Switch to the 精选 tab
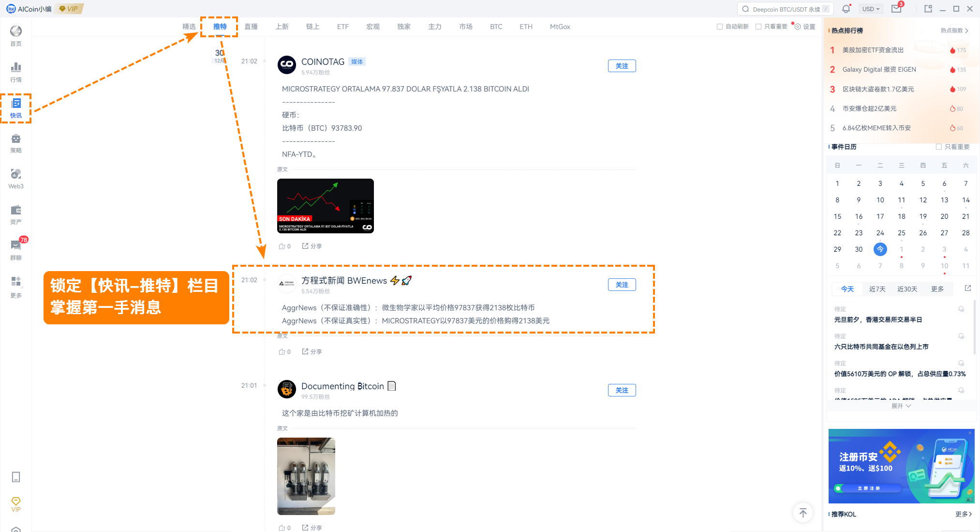Screen dimensions: 980x532 point(189,27)
